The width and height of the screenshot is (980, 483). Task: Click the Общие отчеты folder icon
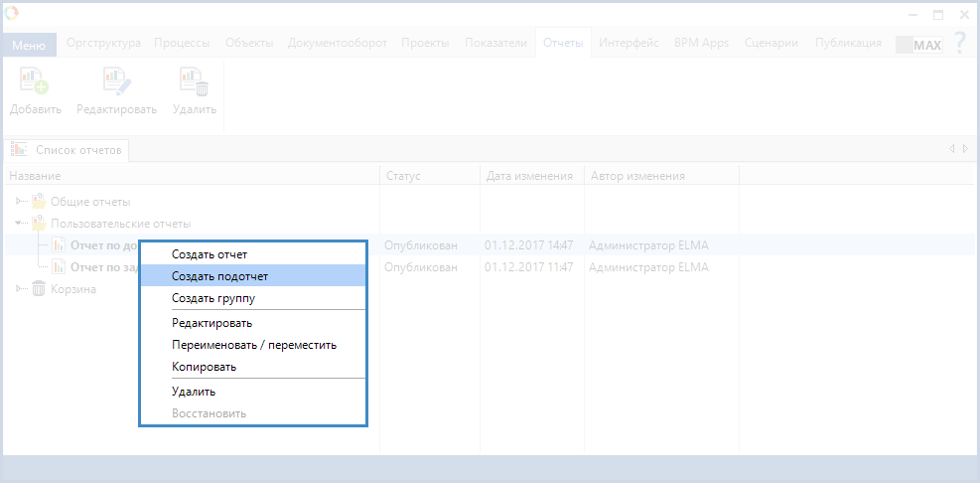point(39,202)
